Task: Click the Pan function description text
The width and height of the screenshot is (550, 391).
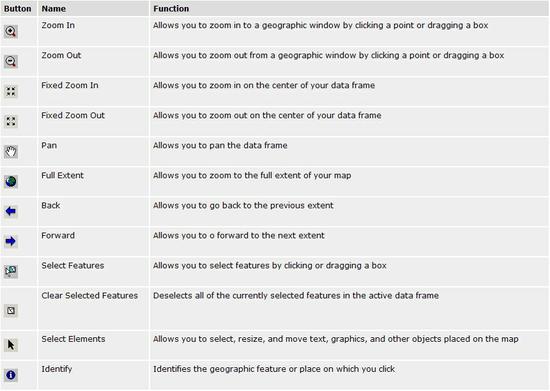Action: pyautogui.click(x=220, y=146)
